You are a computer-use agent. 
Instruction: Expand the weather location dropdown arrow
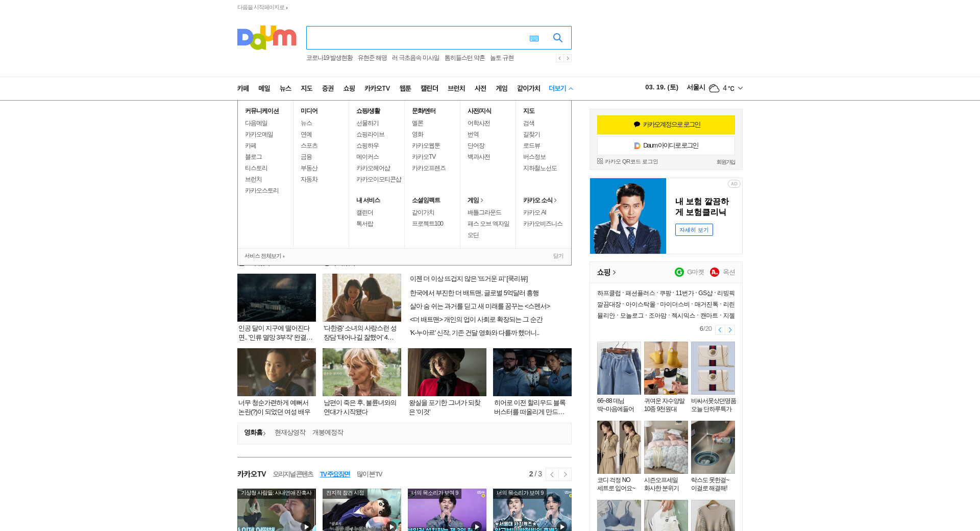click(740, 88)
